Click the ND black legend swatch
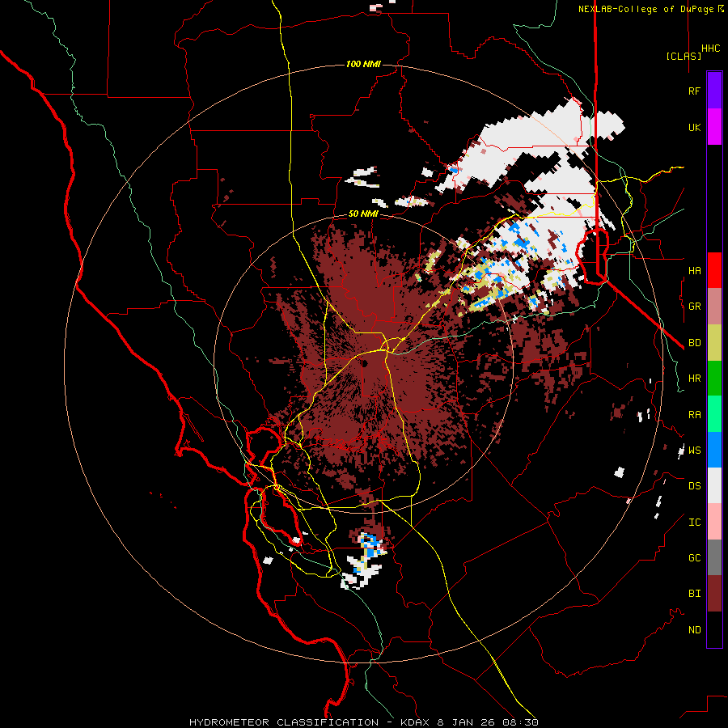Image resolution: width=728 pixels, height=728 pixels. pyautogui.click(x=714, y=629)
